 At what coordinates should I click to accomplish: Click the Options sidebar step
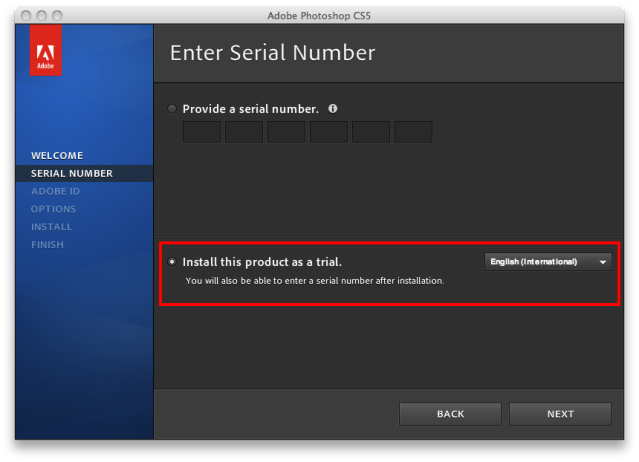tap(53, 209)
